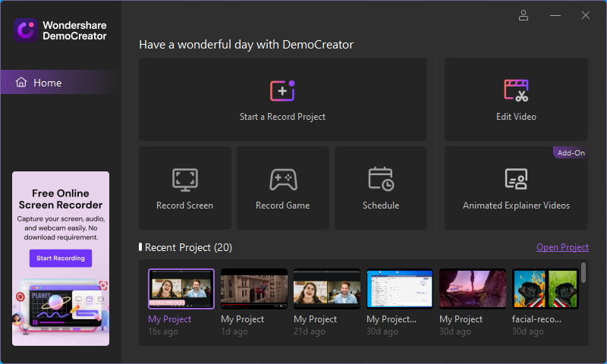The width and height of the screenshot is (607, 364).
Task: Open the Home sidebar item
Action: click(x=61, y=83)
